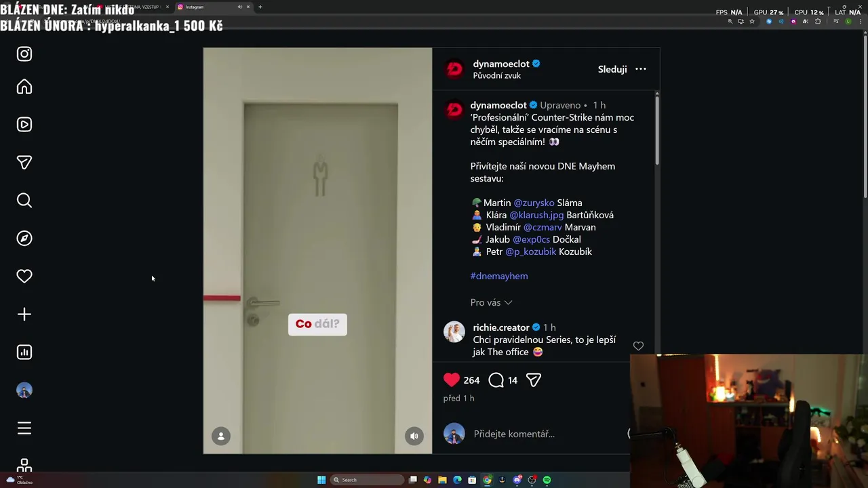This screenshot has width=868, height=488.
Task: Open Instagram home feed icon
Action: (24, 87)
